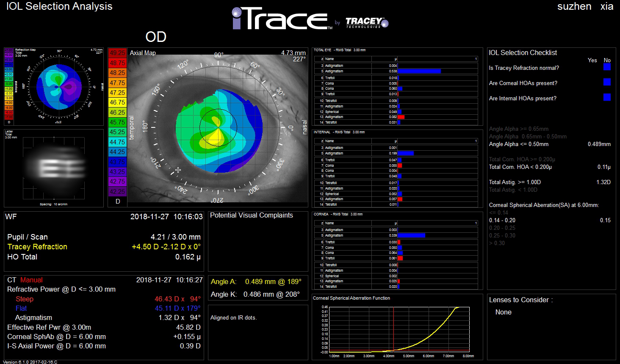Click the 46.75 yellow swatch on the axial scale
Viewport: 620px width, 364px height.
[117, 102]
